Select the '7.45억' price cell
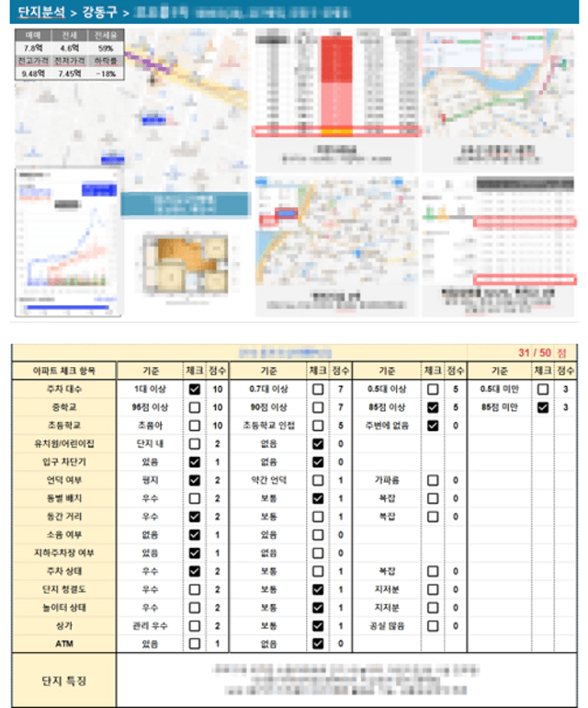The width and height of the screenshot is (588, 708). 69,74
